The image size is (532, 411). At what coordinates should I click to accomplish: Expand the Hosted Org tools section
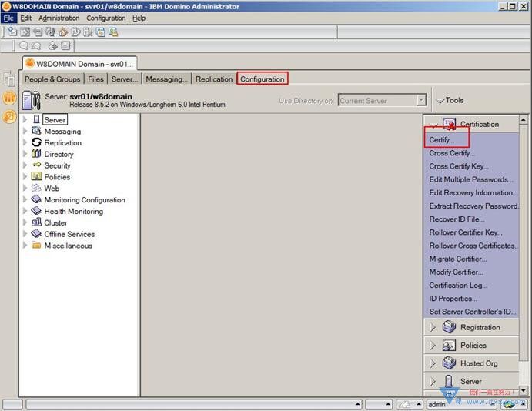(433, 363)
